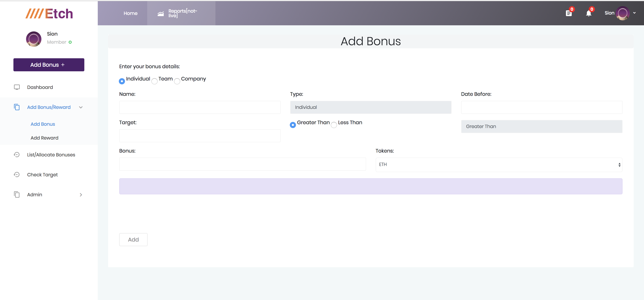Click the Etch logo
Image resolution: width=644 pixels, height=300 pixels.
click(49, 13)
